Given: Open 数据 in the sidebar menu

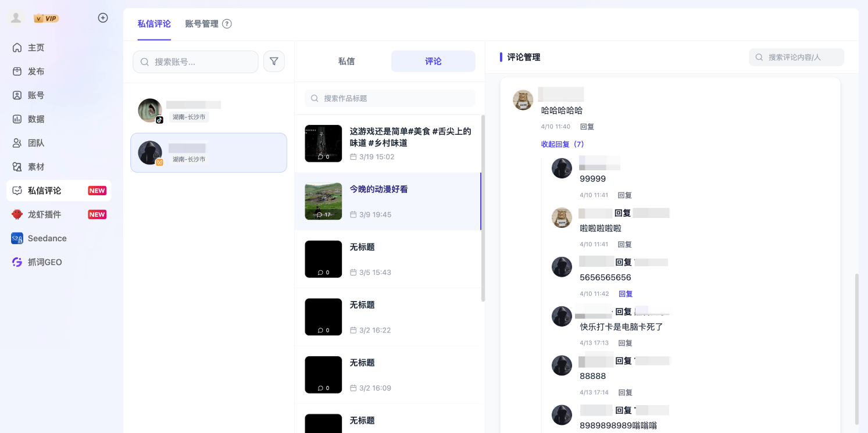Looking at the screenshot, I should 59,119.
